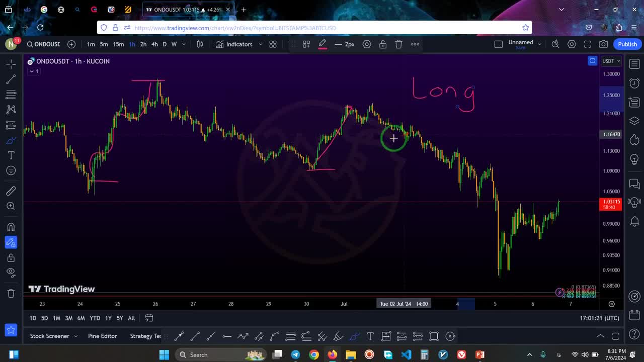Open the go to date calendar
This screenshot has height=362, width=644.
[x=149, y=318]
